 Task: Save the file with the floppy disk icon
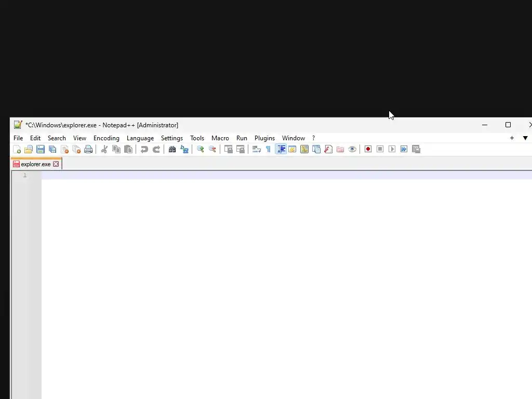(x=41, y=149)
